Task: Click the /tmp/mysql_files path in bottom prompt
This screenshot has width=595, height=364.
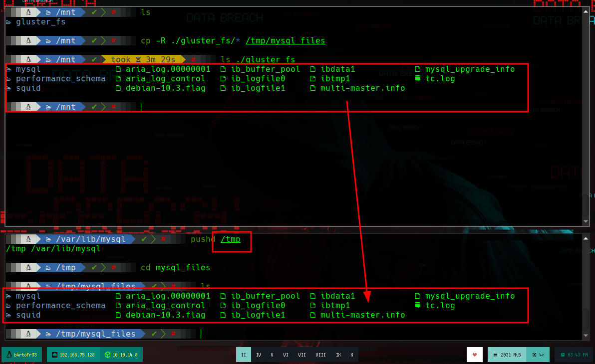Action: pos(96,334)
